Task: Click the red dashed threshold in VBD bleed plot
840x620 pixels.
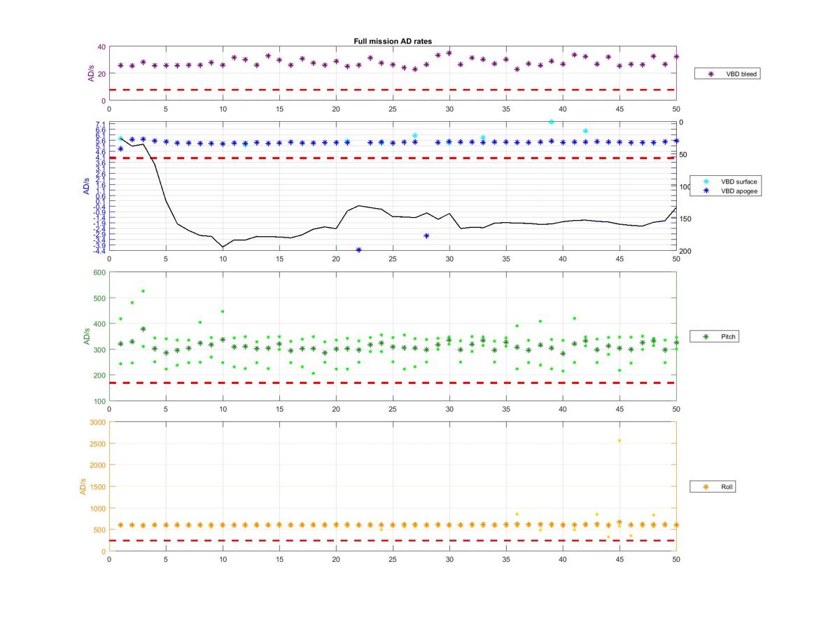Action: (392, 90)
